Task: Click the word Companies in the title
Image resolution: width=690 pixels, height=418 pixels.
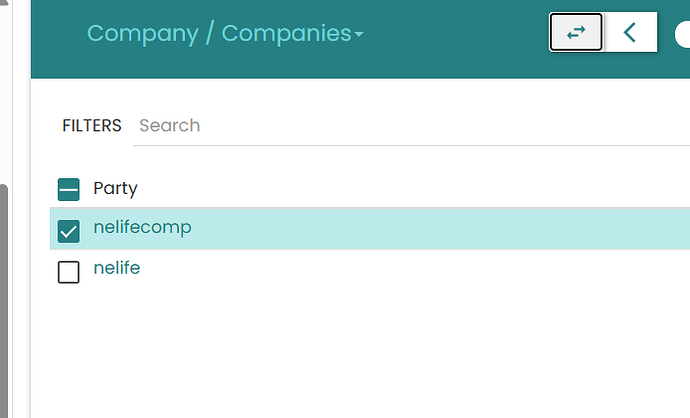Action: point(286,33)
